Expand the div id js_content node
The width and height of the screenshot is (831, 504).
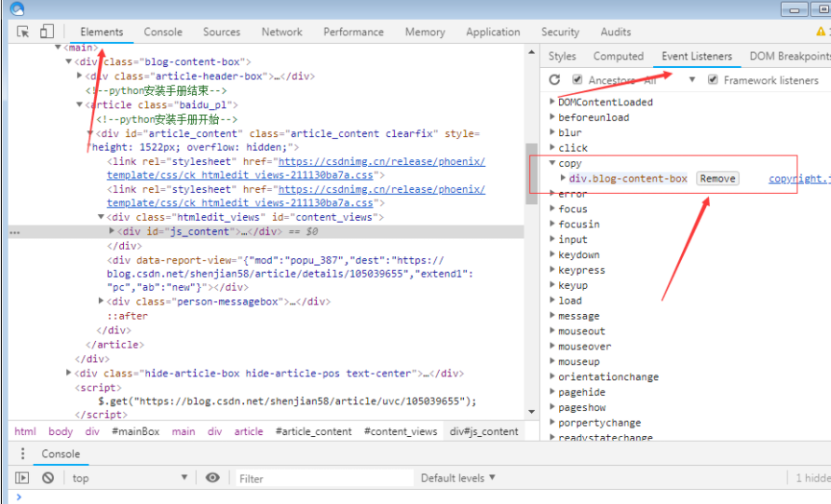point(113,231)
